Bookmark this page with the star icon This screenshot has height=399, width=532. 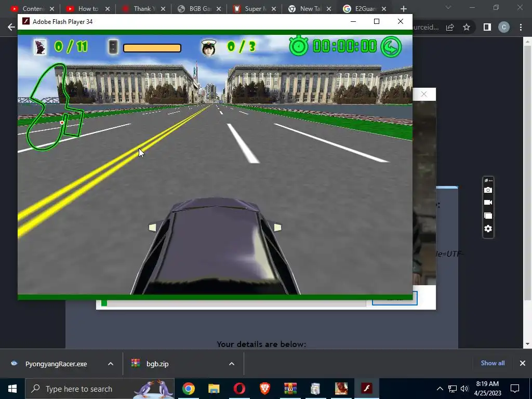(467, 27)
